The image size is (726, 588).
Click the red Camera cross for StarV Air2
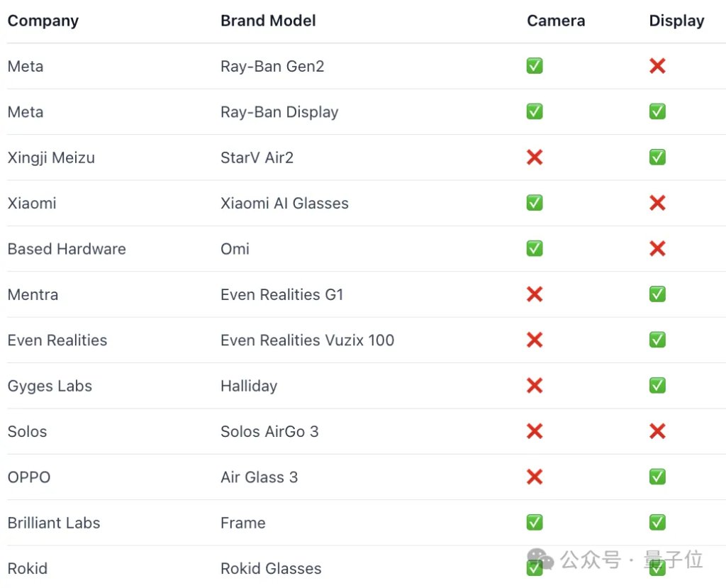click(535, 157)
